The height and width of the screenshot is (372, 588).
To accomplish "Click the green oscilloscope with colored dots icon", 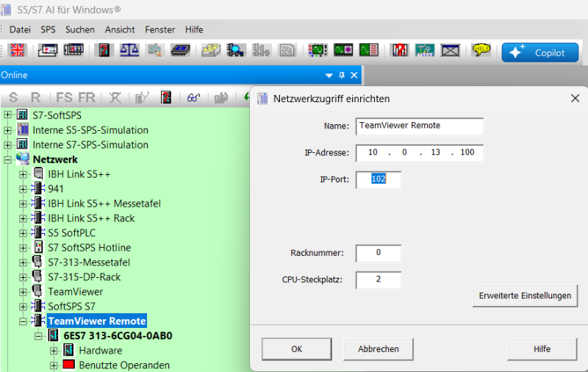I will tap(318, 50).
